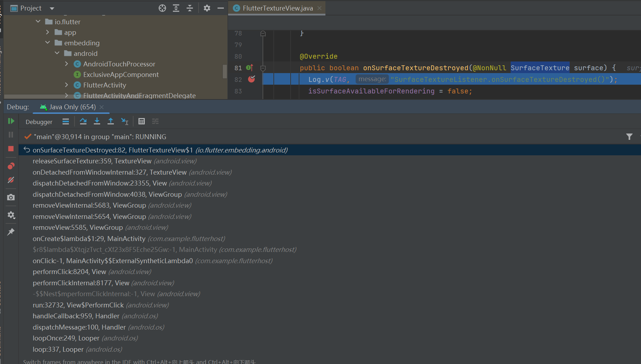This screenshot has height=364, width=641.
Task: Click the Trace Current Stream Chain icon
Action: (x=155, y=122)
